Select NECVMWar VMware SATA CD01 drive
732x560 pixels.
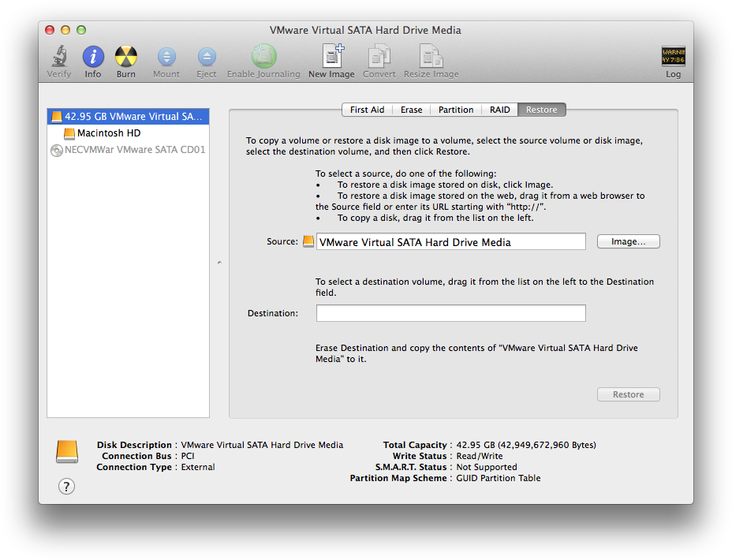[x=128, y=150]
